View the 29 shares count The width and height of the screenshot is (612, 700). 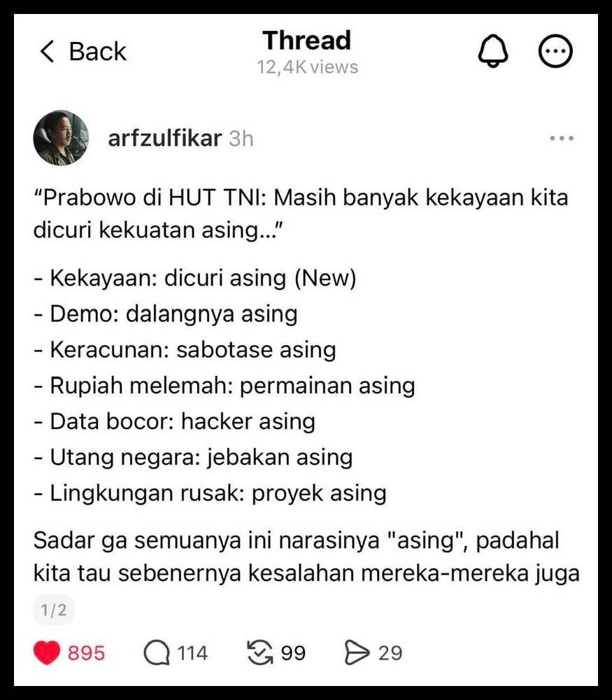pyautogui.click(x=390, y=653)
